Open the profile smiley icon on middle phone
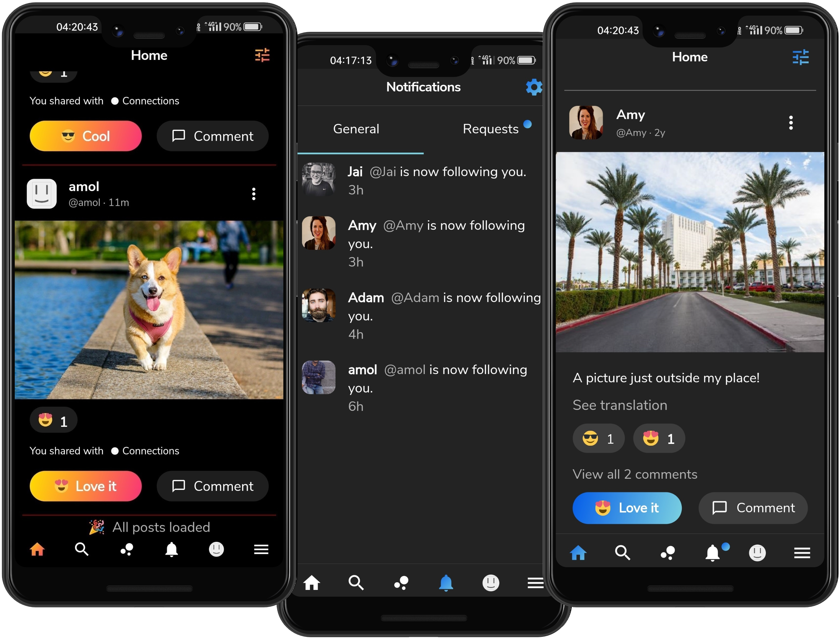Image resolution: width=840 pixels, height=638 pixels. pos(491,583)
